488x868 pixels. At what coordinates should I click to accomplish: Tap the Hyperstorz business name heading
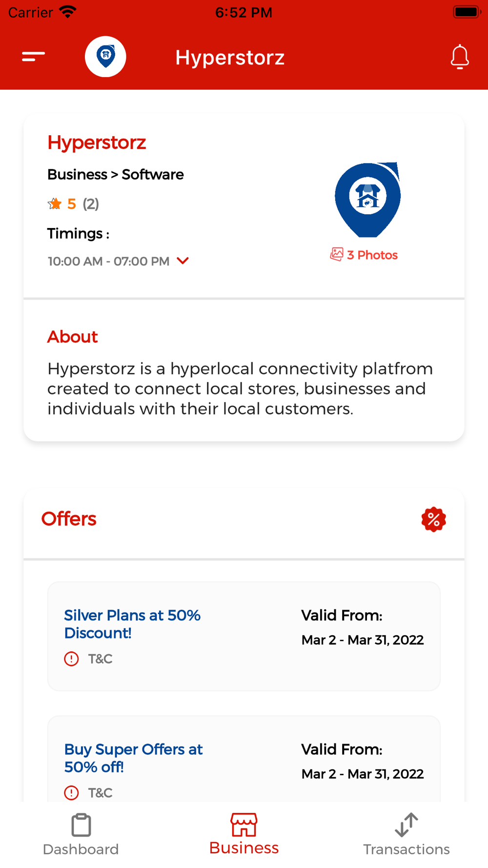point(97,143)
